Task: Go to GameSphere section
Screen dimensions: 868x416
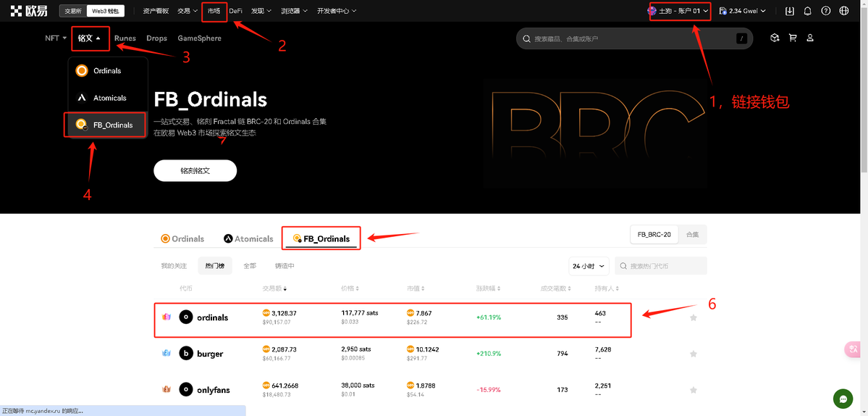Action: [x=199, y=38]
